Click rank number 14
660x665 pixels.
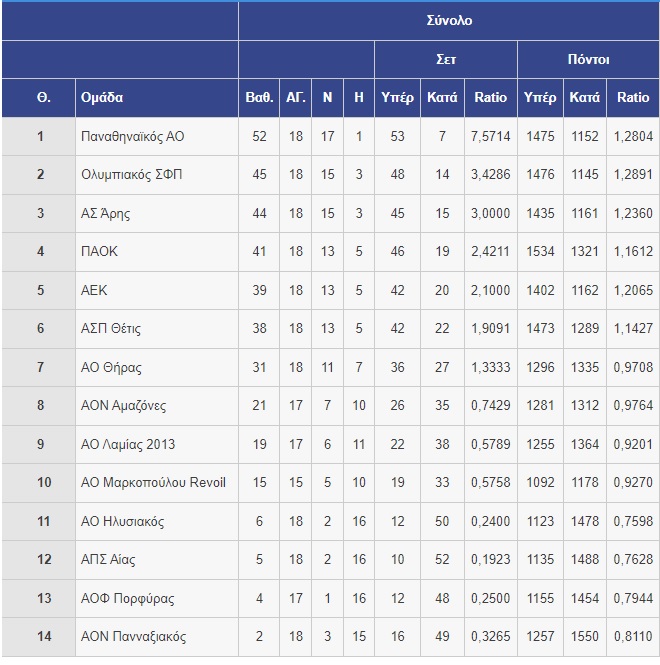point(44,636)
